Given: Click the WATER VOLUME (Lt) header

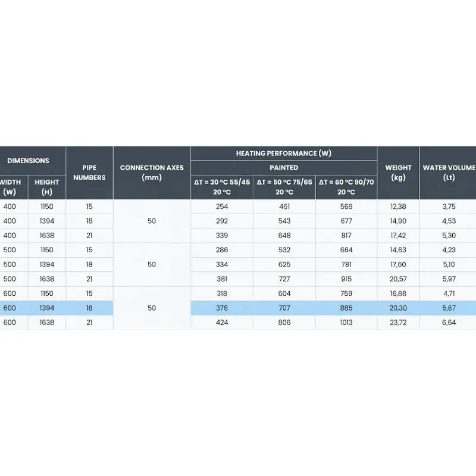Looking at the screenshot, I should 448,173.
